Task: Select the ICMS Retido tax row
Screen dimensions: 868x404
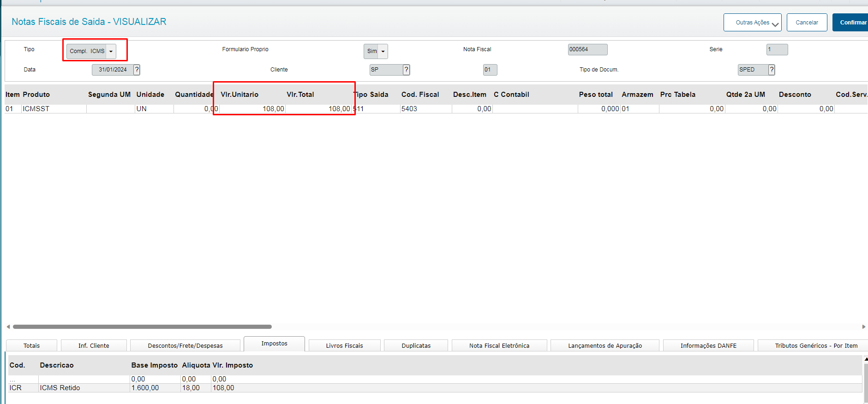Action: tap(60, 388)
